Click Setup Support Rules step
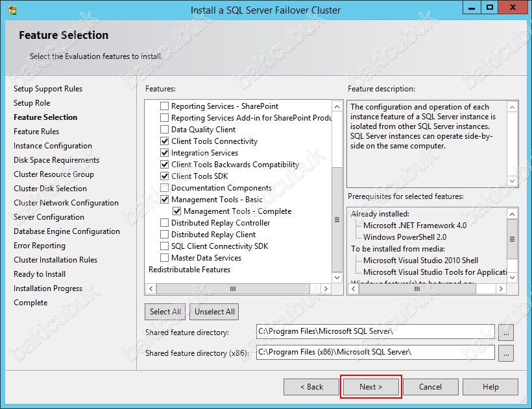The image size is (532, 409). click(48, 89)
